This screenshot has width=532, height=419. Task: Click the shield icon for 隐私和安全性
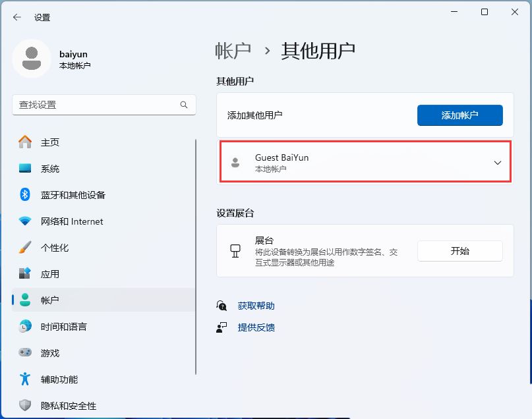pyautogui.click(x=25, y=405)
